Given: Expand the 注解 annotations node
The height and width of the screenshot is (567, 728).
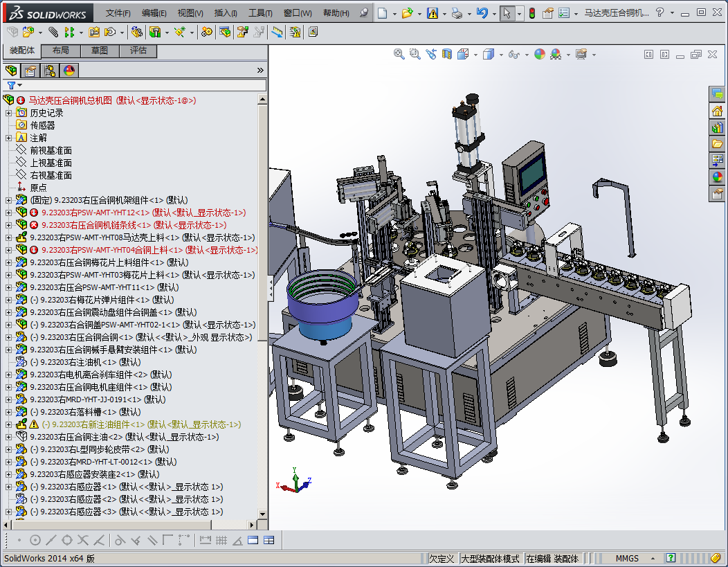Looking at the screenshot, I should (x=9, y=138).
